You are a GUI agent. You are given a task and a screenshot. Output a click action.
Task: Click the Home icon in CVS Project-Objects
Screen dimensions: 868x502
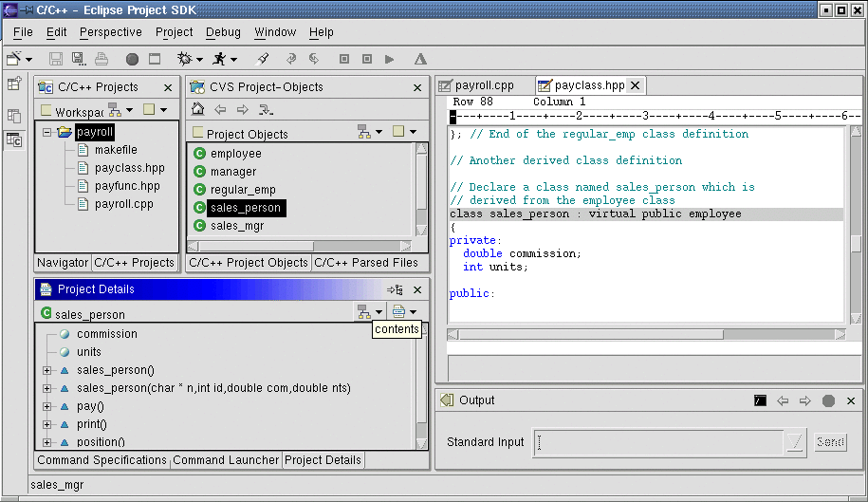[198, 109]
